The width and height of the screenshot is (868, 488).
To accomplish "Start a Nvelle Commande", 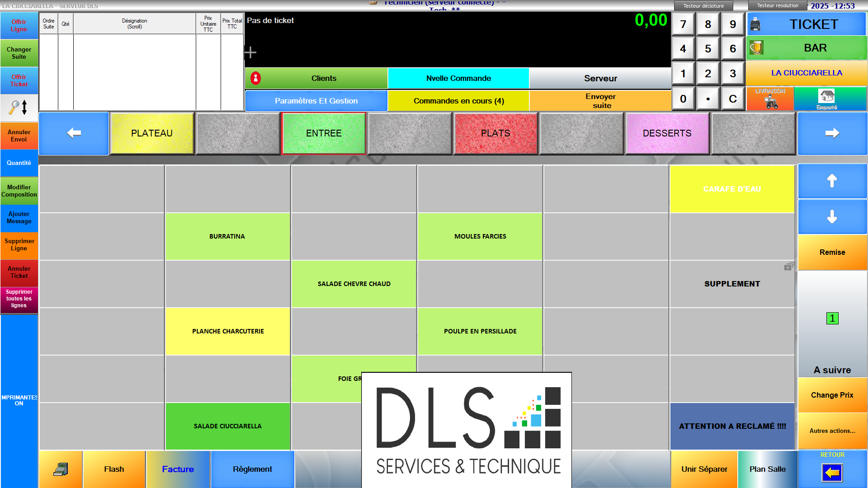I will pyautogui.click(x=458, y=78).
